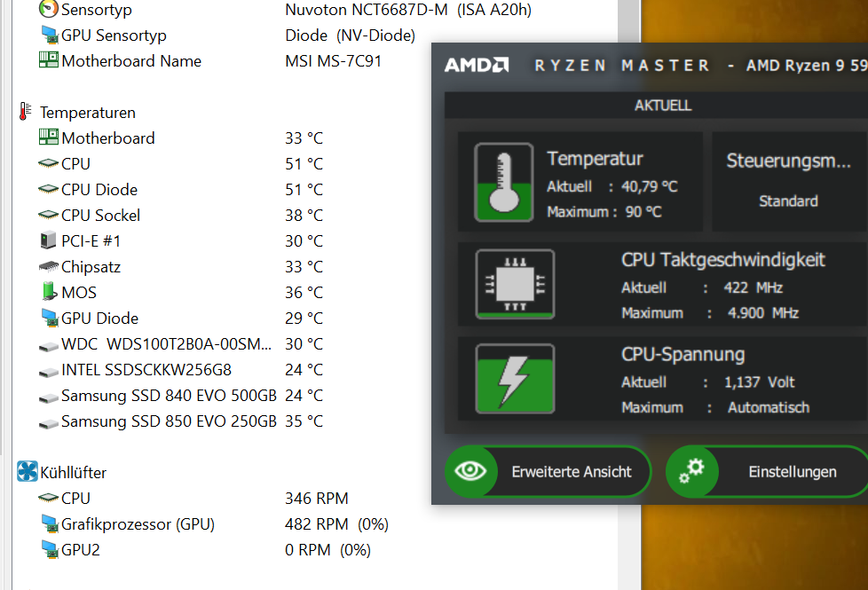Click the chip icon beside CPU 51 °C

click(x=49, y=163)
